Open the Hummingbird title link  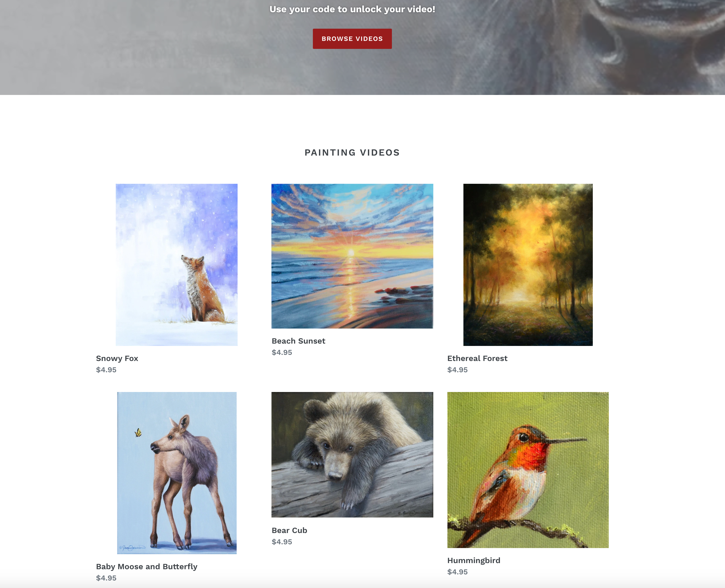474,561
